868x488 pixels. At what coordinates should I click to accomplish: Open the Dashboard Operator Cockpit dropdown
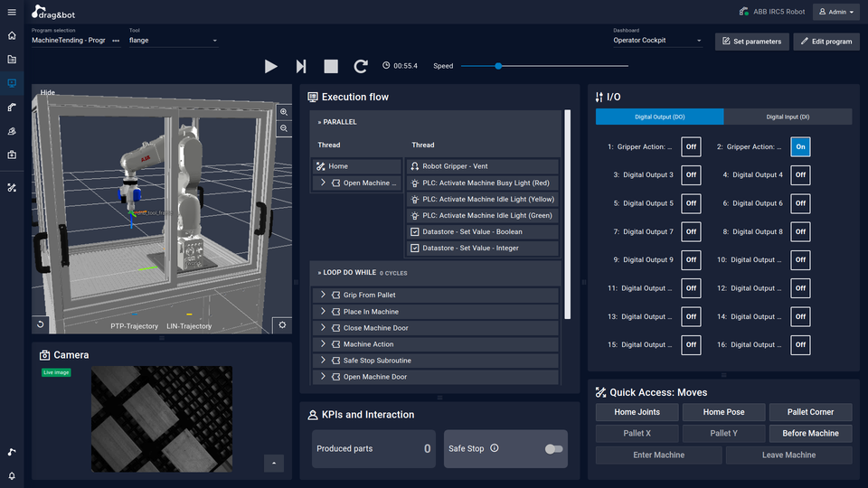(657, 41)
